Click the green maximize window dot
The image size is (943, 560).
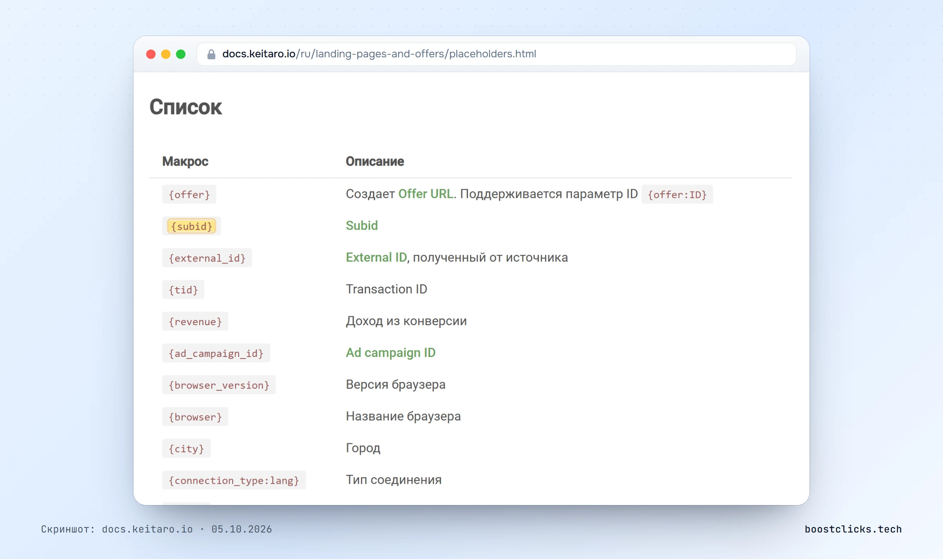(181, 54)
